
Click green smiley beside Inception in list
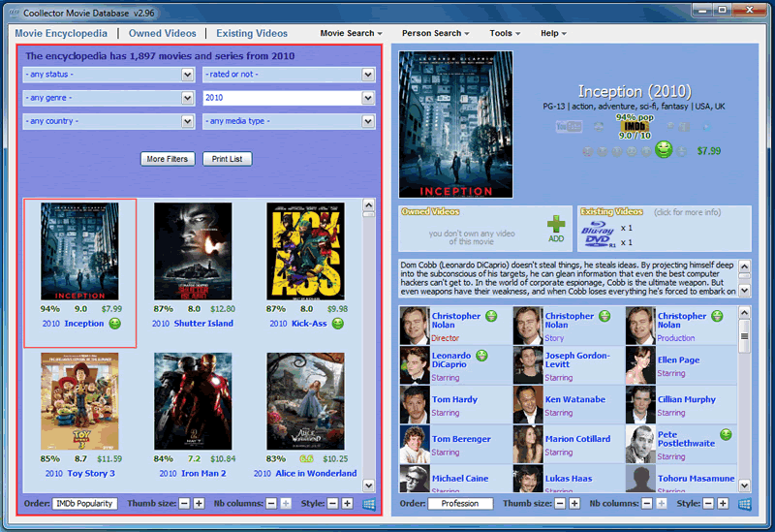(114, 324)
